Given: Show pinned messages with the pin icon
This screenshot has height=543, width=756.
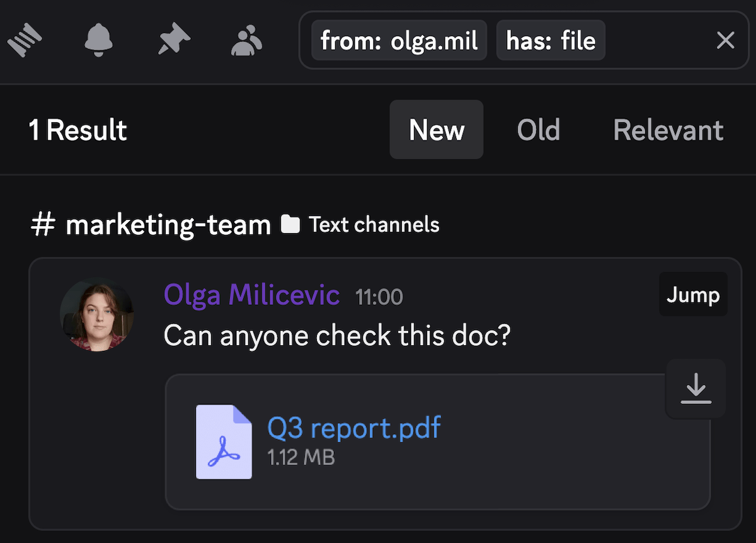Looking at the screenshot, I should (x=173, y=39).
